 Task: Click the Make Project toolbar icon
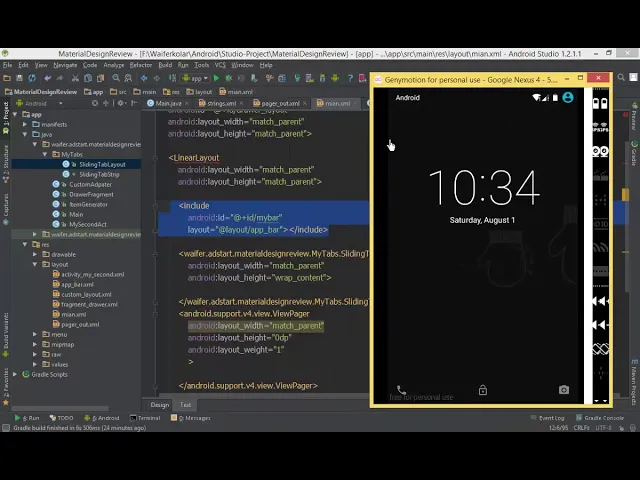(x=172, y=78)
